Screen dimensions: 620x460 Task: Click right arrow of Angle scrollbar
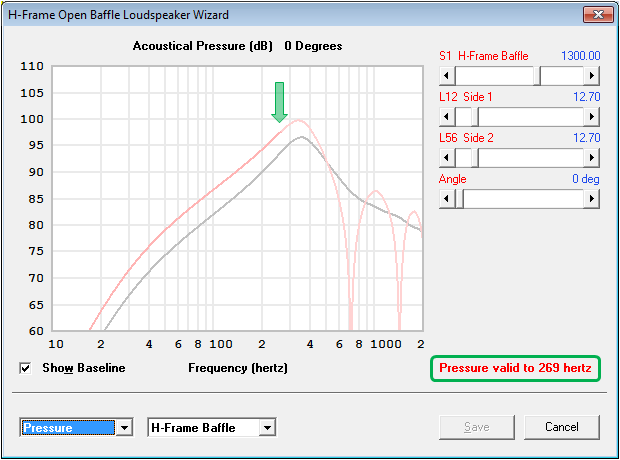click(592, 199)
